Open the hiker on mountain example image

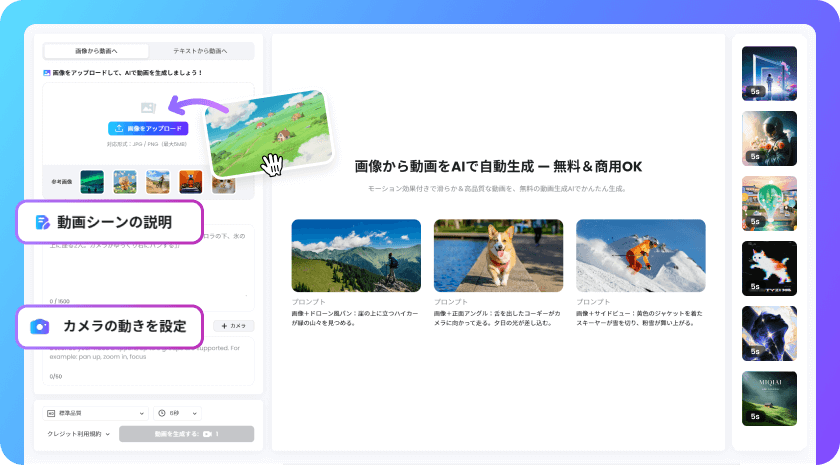[356, 256]
